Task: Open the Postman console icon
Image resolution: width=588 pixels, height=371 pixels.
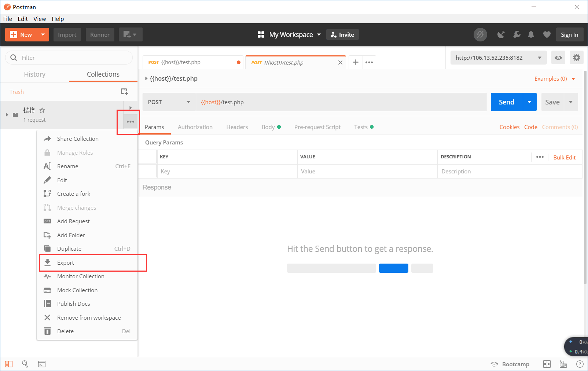Action: 42,364
